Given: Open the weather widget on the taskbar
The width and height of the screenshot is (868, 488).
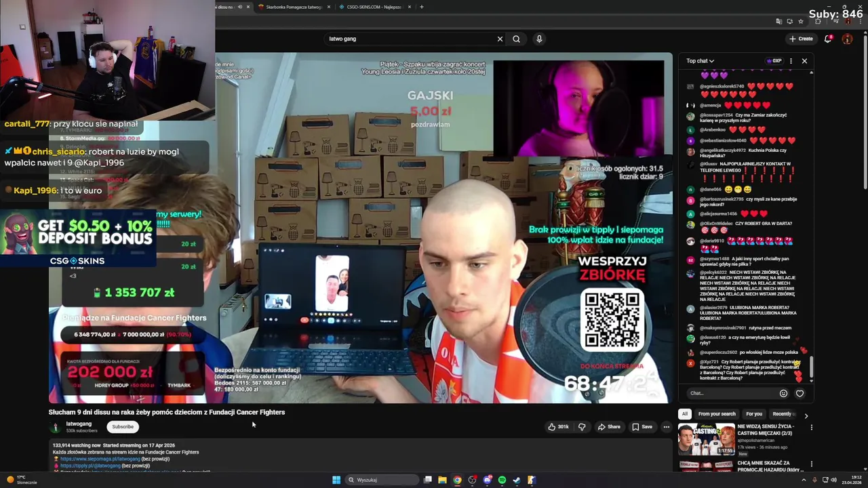Looking at the screenshot, I should pos(22,480).
